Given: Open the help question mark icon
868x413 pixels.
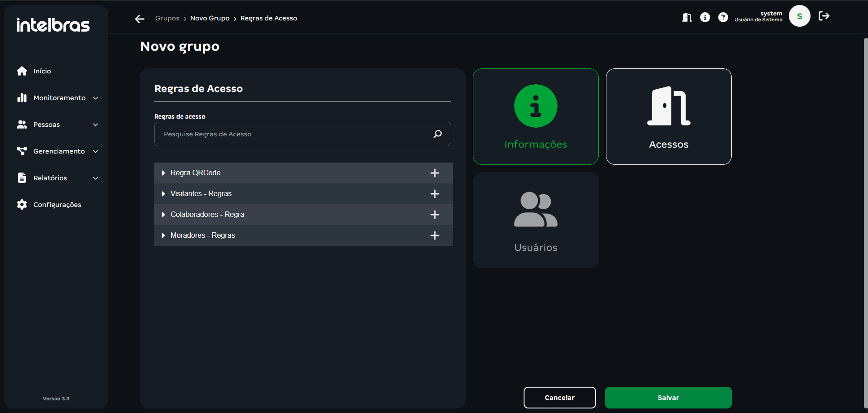Looking at the screenshot, I should [723, 17].
